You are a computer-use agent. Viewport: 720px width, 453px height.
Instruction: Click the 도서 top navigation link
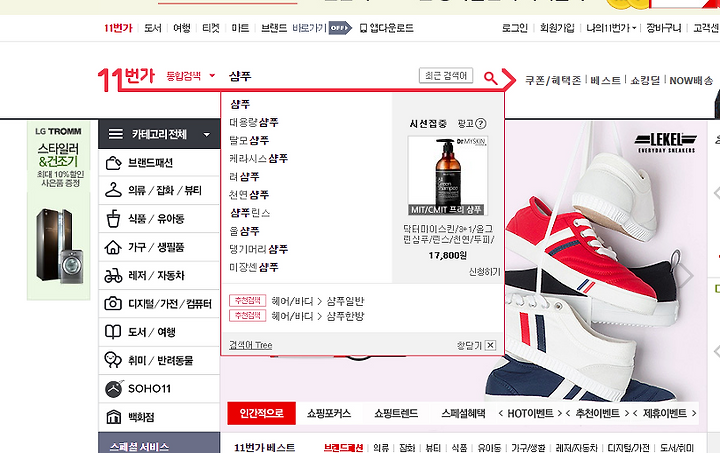point(152,28)
